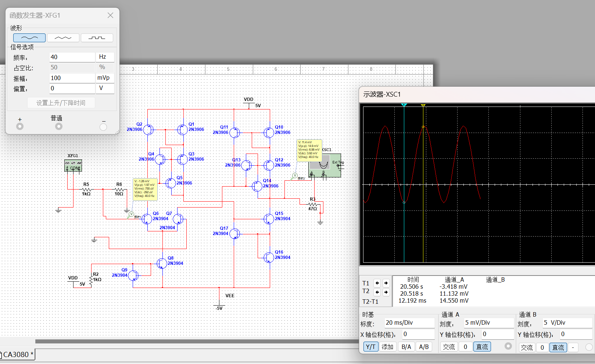Select resistor R3 47Ω

pos(313,204)
